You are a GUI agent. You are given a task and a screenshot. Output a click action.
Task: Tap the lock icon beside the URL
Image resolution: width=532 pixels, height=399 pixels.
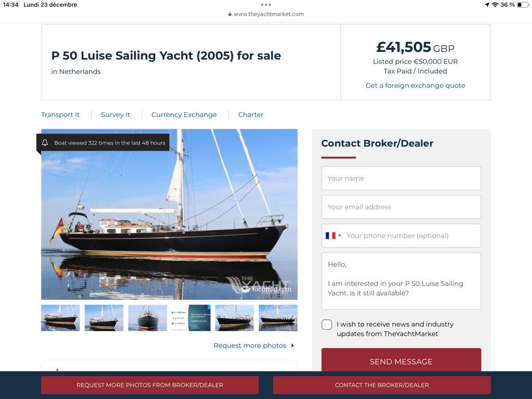(230, 14)
